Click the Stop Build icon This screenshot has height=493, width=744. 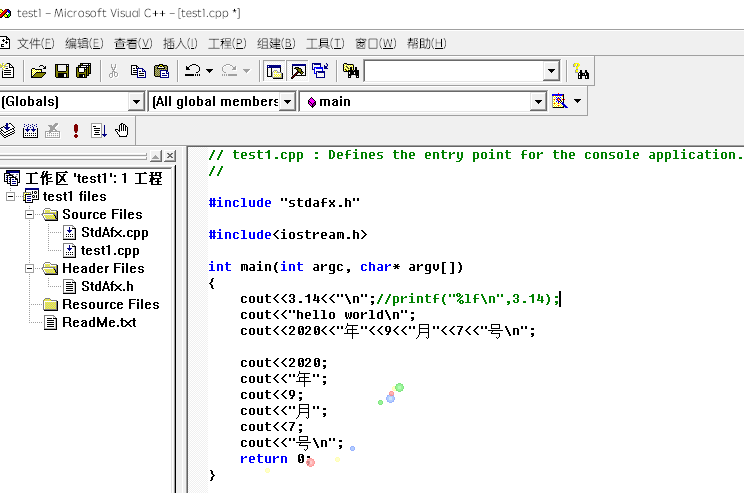point(53,130)
